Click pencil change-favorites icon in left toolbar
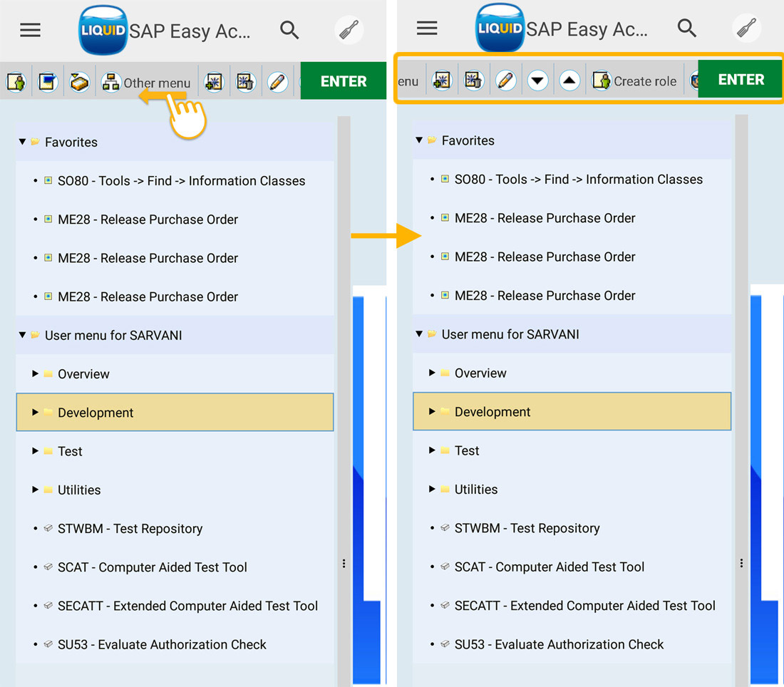Screen dimensions: 784x687 (x=277, y=82)
